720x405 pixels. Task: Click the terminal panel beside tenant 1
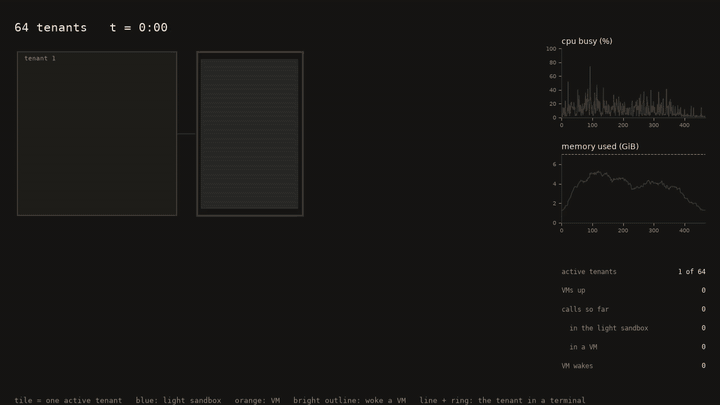pos(250,134)
